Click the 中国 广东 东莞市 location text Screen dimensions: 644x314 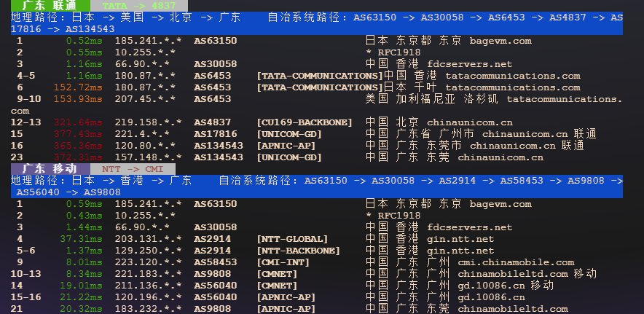coord(414,146)
